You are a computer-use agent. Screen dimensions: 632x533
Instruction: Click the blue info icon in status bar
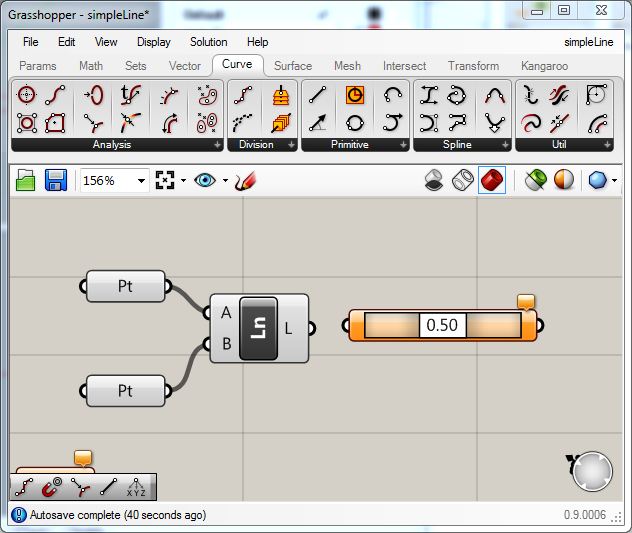[x=19, y=515]
